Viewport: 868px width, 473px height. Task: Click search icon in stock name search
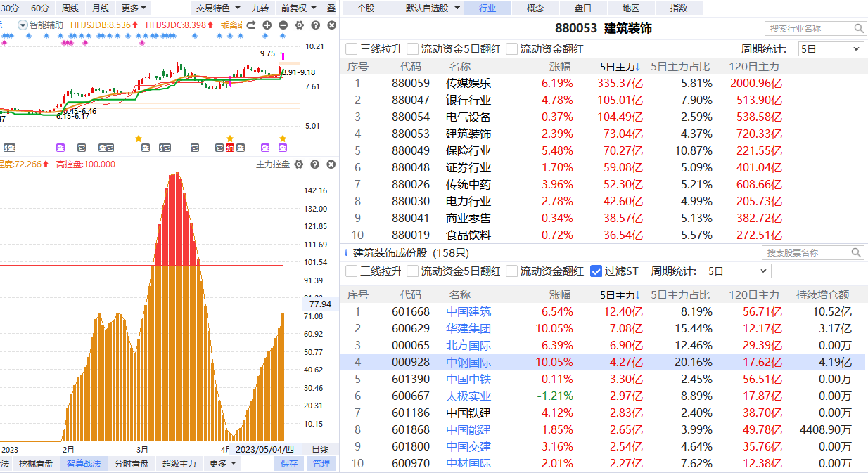pos(856,253)
